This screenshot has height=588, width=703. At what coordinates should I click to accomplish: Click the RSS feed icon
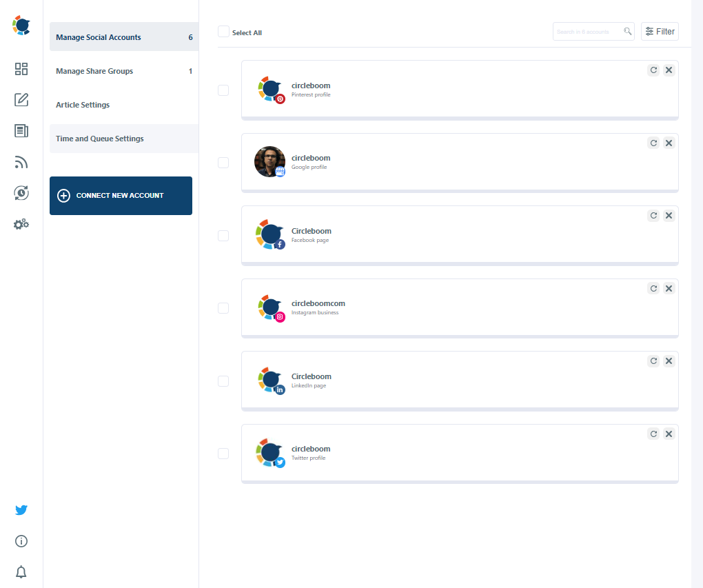[x=21, y=162]
